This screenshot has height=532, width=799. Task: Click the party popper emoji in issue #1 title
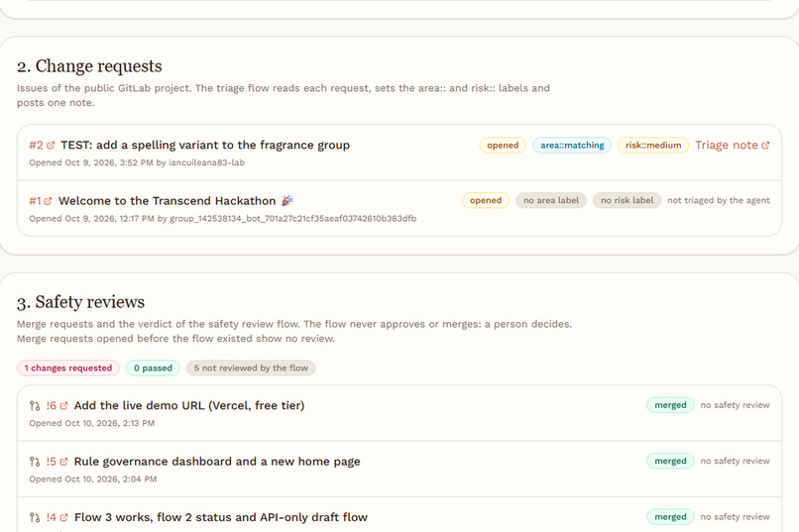(x=287, y=200)
